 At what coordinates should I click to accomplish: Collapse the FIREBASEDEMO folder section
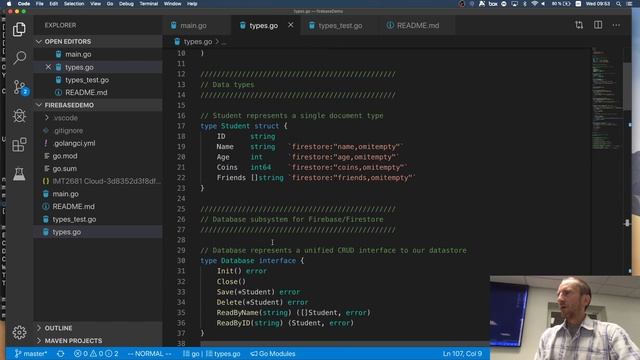tap(98, 105)
